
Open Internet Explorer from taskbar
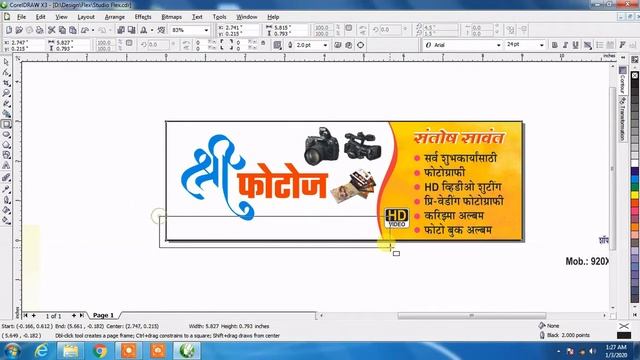coord(41,351)
